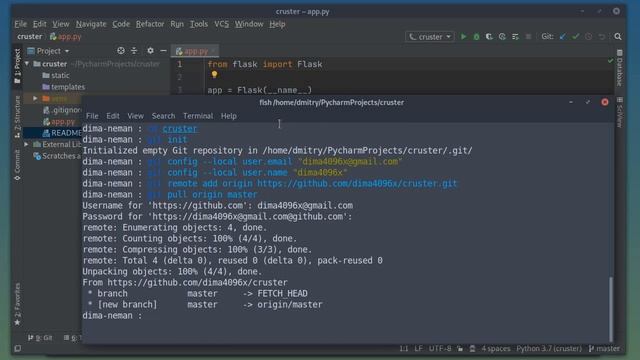
Task: Start debugging with the green bug icon
Action: pos(476,37)
